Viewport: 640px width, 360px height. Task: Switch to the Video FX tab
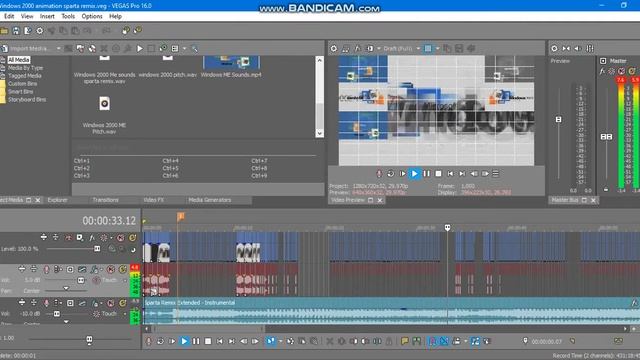coord(153,200)
